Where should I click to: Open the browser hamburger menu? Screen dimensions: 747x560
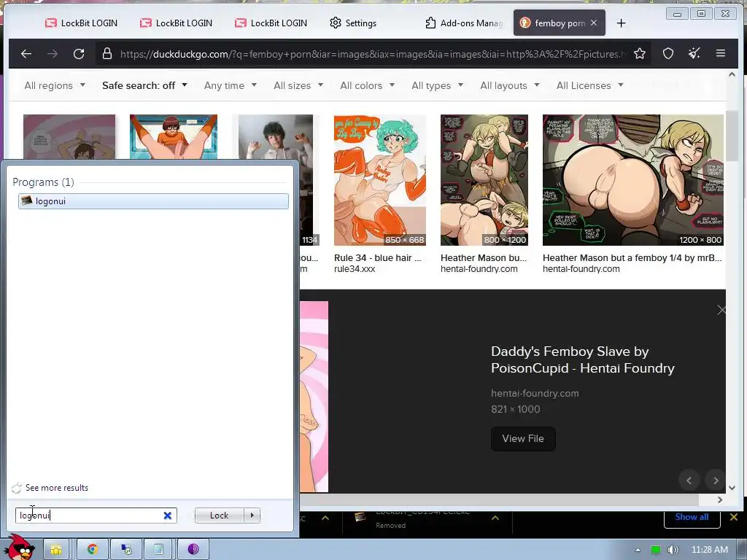(720, 53)
